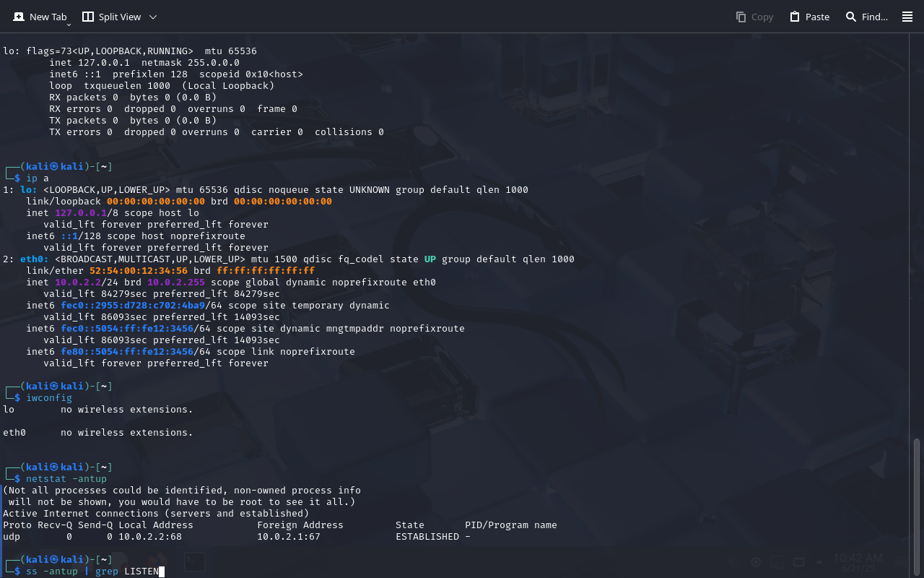924x578 pixels.
Task: Click the Split View button
Action: click(111, 17)
